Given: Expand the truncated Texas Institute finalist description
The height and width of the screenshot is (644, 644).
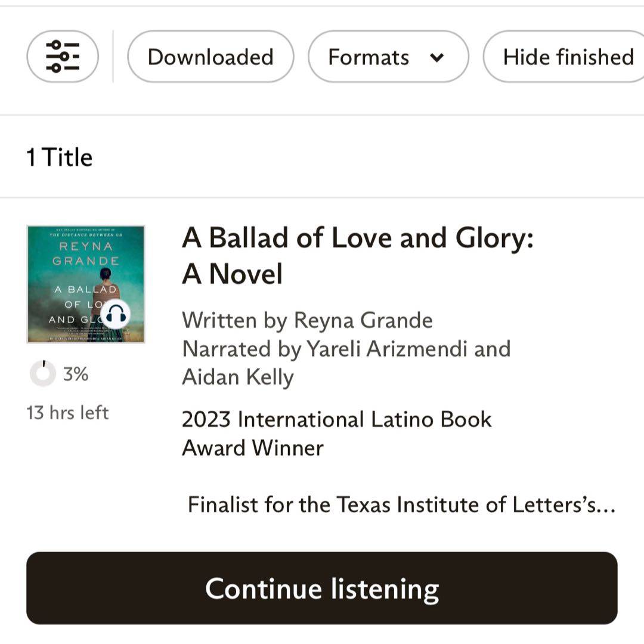Looking at the screenshot, I should tap(401, 505).
